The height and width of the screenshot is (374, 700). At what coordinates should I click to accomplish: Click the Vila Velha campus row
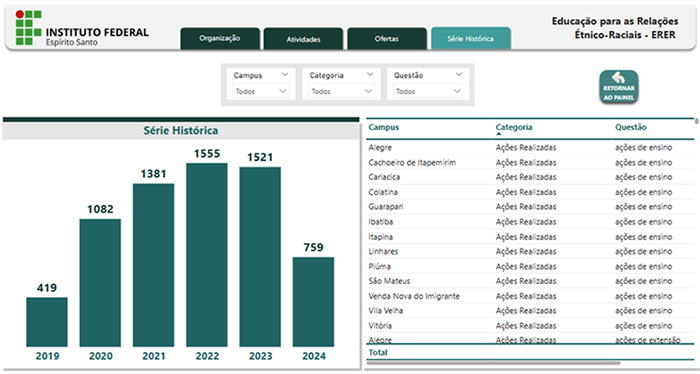coord(530,311)
